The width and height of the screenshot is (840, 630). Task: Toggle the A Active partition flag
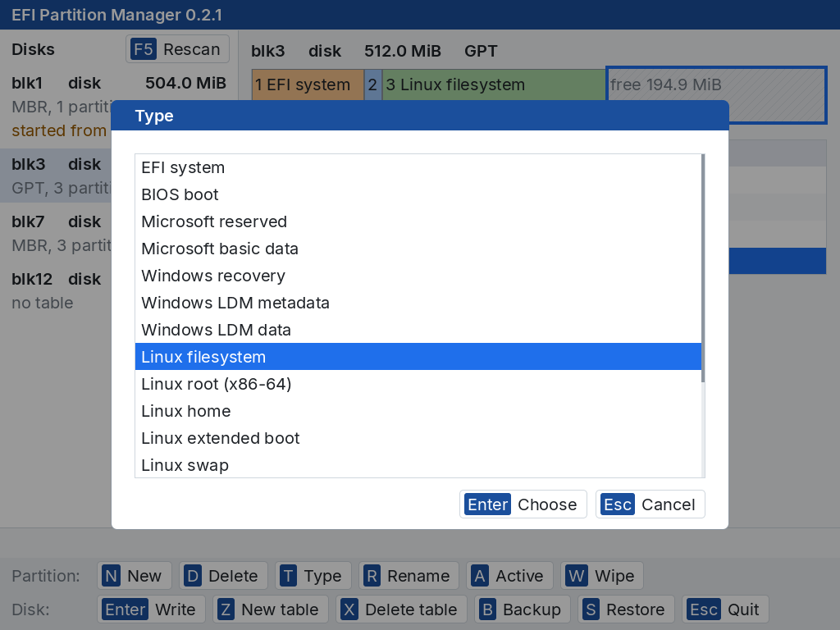click(509, 576)
